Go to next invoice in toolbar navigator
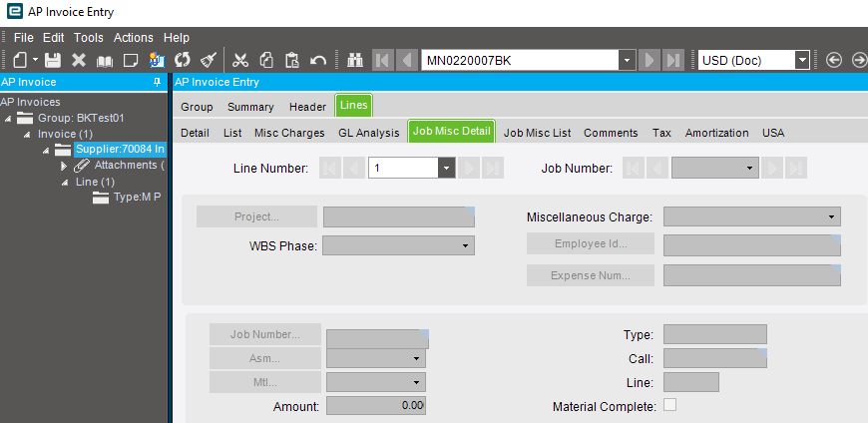 click(650, 60)
